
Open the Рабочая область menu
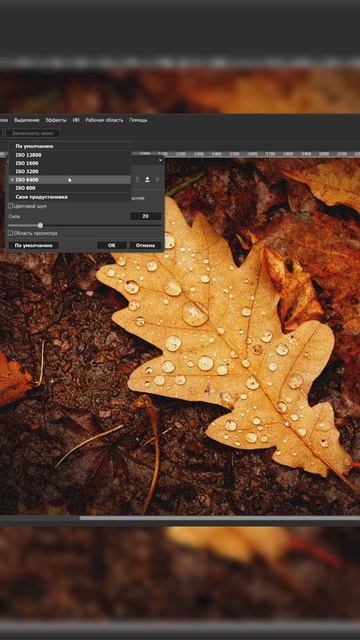pyautogui.click(x=104, y=120)
